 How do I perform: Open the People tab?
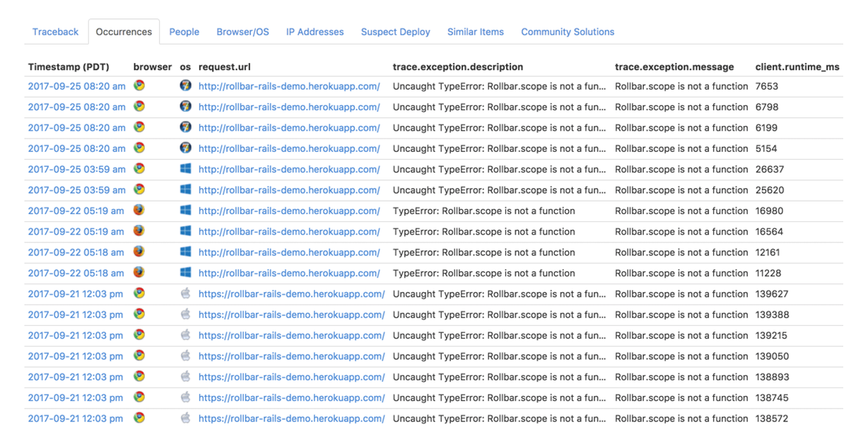click(x=184, y=32)
